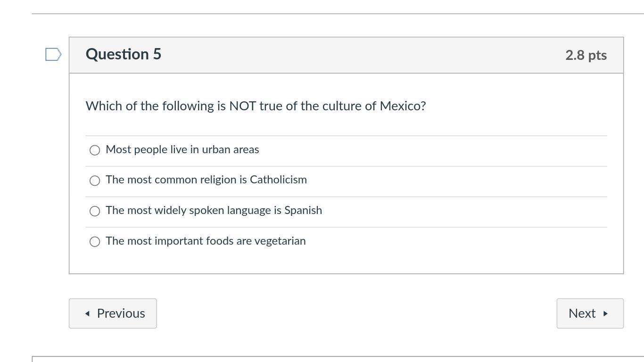Choose the Catholicism answer radio button
The height and width of the screenshot is (362, 644).
pos(95,181)
